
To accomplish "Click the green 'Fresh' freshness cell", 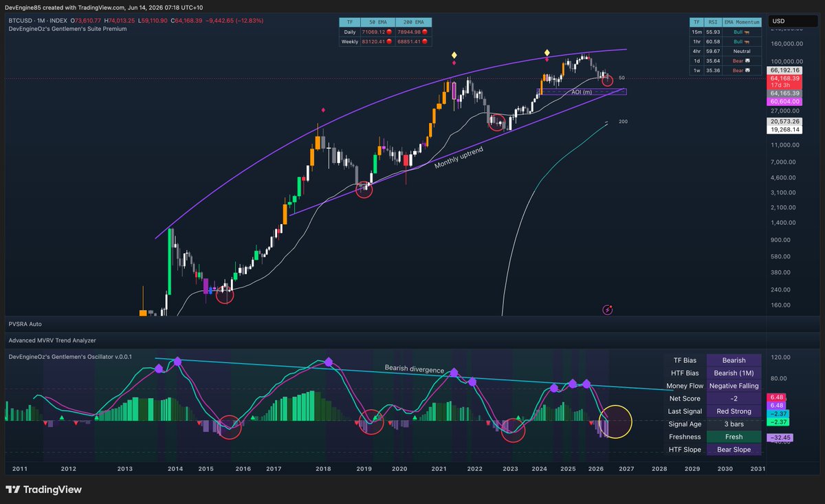I will point(734,437).
